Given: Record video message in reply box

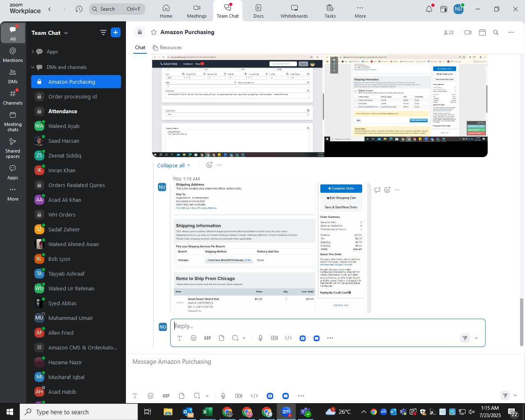Looking at the screenshot, I should 274,338.
